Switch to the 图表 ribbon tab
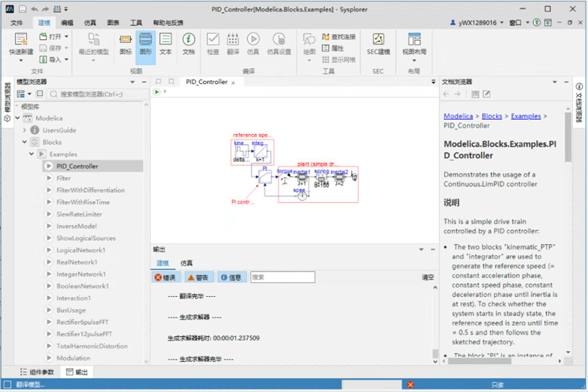 113,22
